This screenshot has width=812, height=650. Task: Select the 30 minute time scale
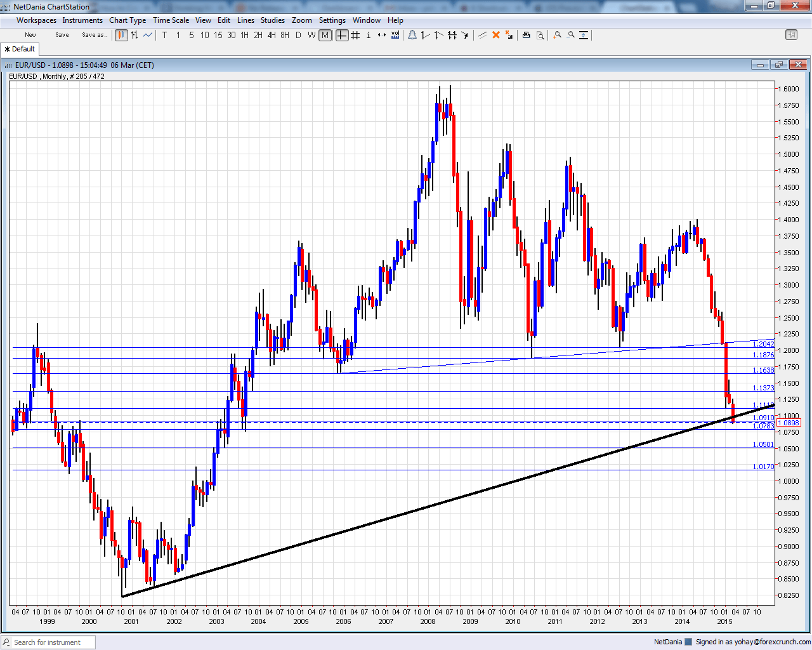point(232,35)
